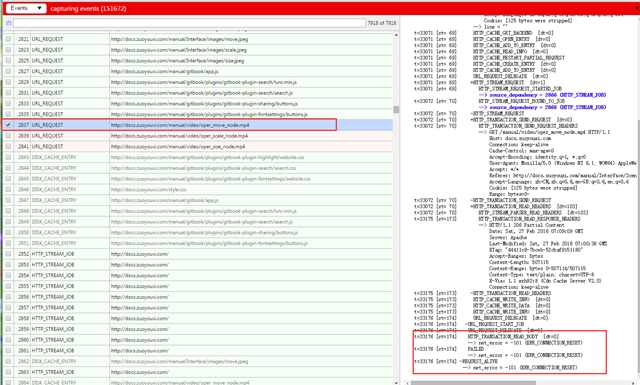Select the HTTP_STREAM_JOB row 2863

tap(198, 372)
